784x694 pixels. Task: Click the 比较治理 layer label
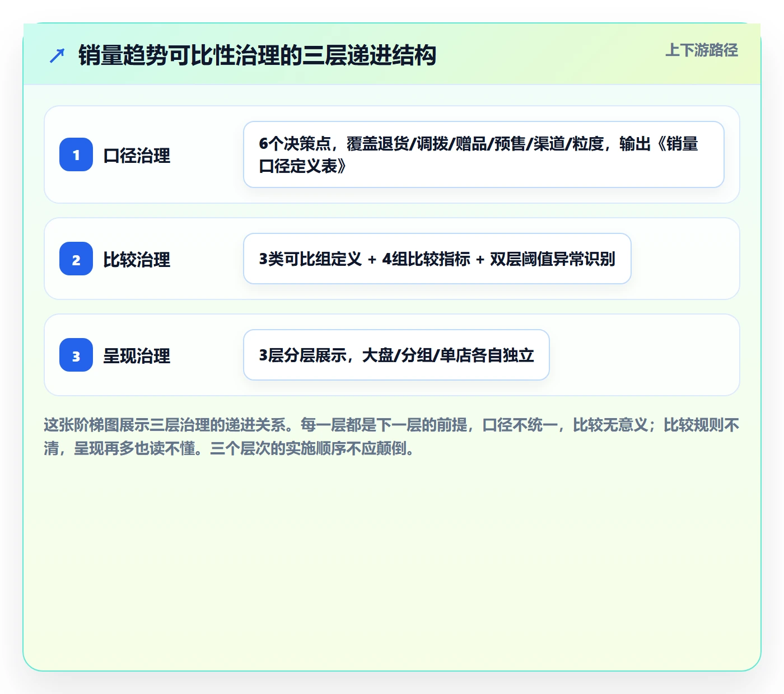coord(137,260)
